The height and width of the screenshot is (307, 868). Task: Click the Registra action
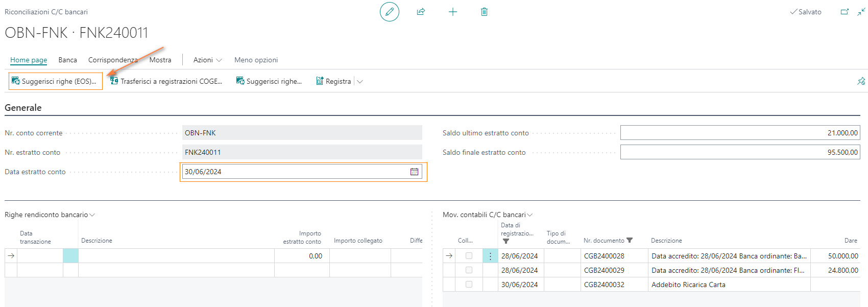pyautogui.click(x=333, y=81)
